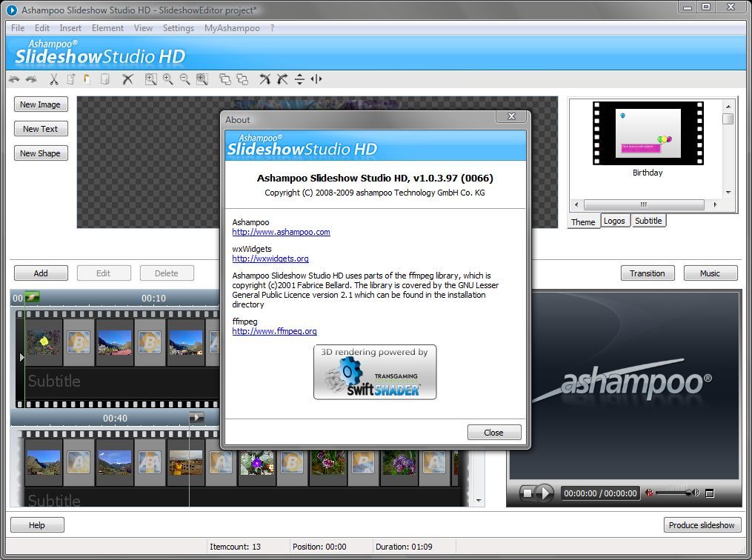752x560 pixels.
Task: Click the Undo icon in the toolbar
Action: 13,79
